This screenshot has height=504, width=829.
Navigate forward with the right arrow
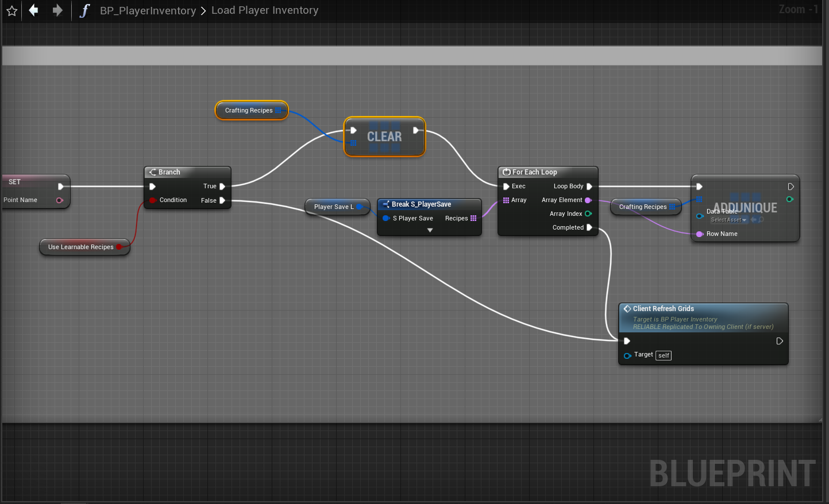tap(57, 10)
